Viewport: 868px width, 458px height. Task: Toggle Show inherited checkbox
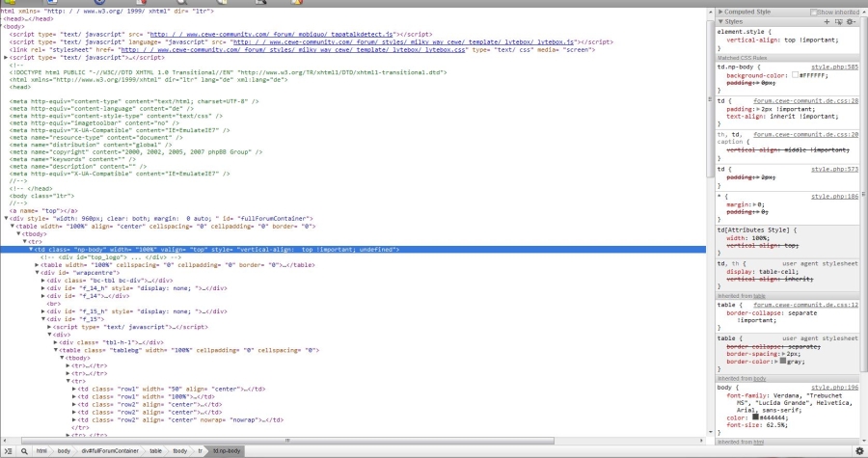[x=814, y=12]
